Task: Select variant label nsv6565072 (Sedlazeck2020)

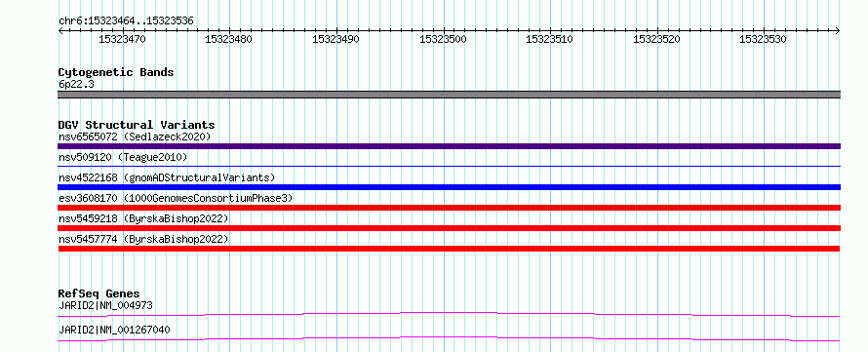Action: coord(135,137)
